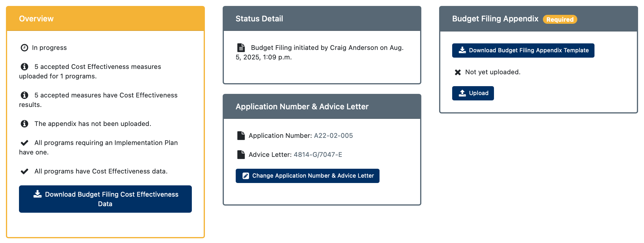644x243 pixels.
Task: Click the Status Detail panel header
Action: [322, 18]
